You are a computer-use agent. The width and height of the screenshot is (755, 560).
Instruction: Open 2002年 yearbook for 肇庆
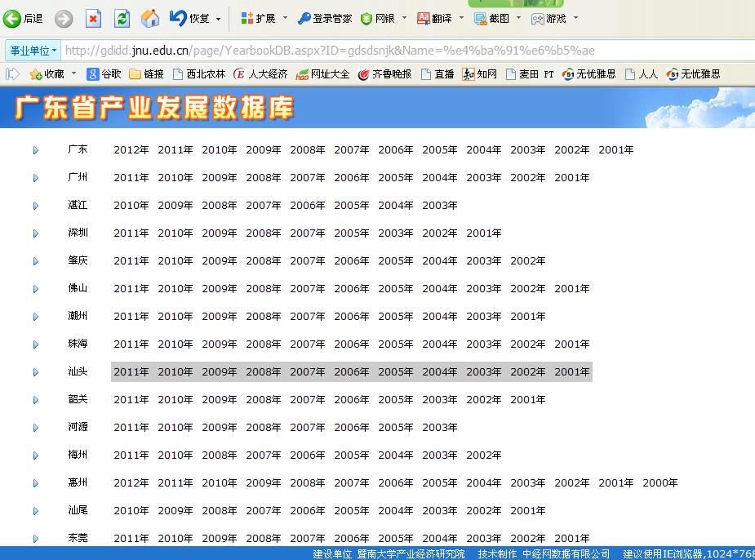[528, 260]
